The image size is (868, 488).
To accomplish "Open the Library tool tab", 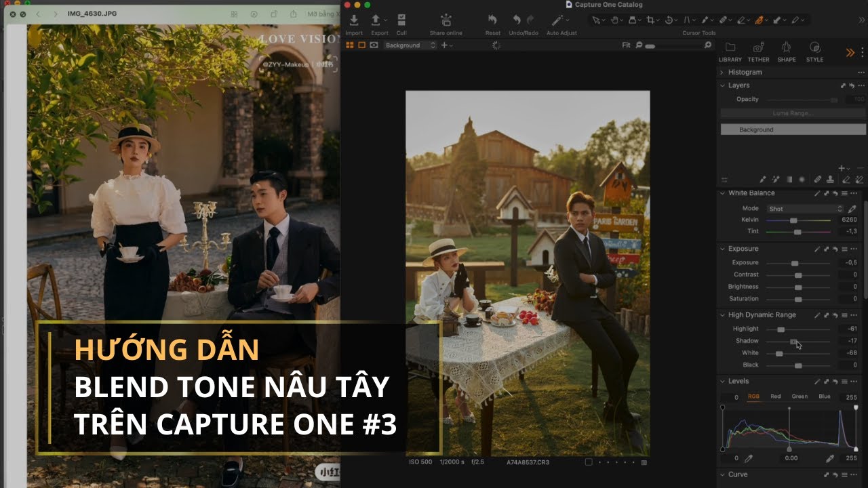I will point(730,52).
